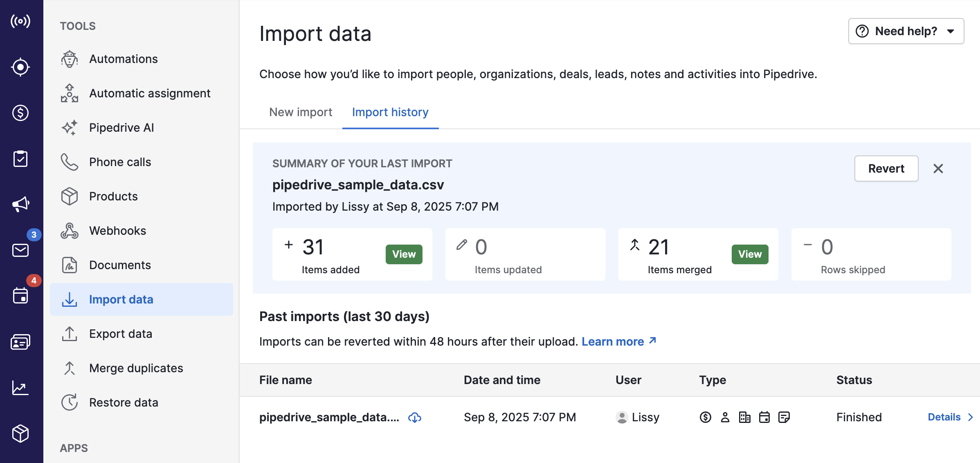Select the Import history tab

coord(390,112)
